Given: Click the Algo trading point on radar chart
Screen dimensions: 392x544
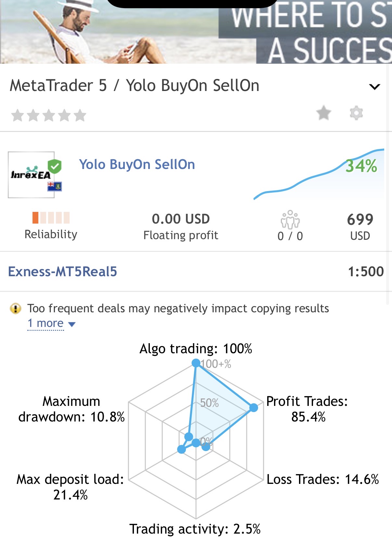Looking at the screenshot, I should point(196,363).
